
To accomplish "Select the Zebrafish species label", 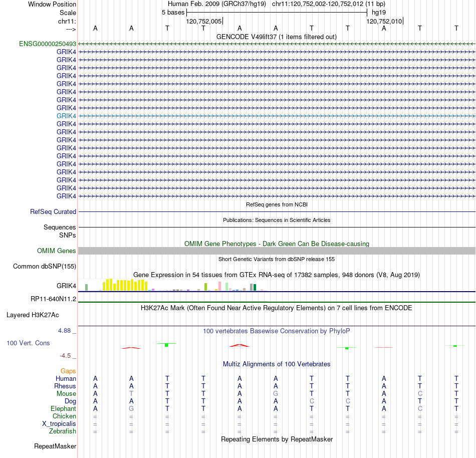I will 63,431.
